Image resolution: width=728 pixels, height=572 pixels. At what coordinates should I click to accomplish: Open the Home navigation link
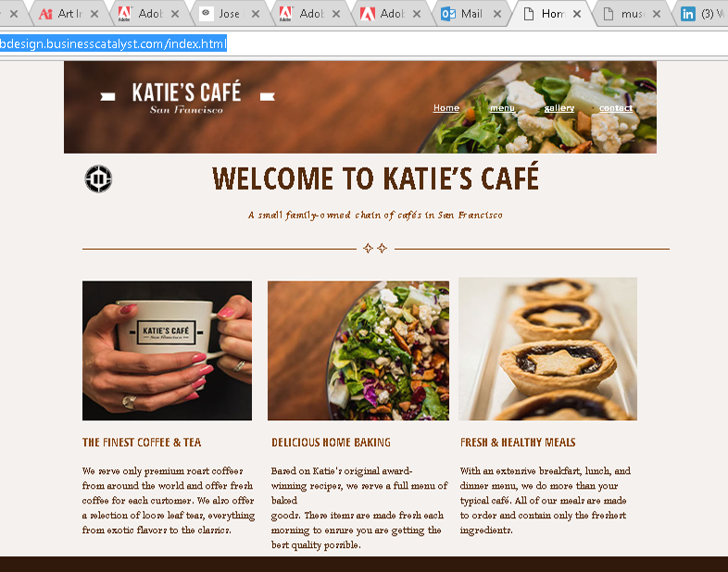(x=446, y=107)
